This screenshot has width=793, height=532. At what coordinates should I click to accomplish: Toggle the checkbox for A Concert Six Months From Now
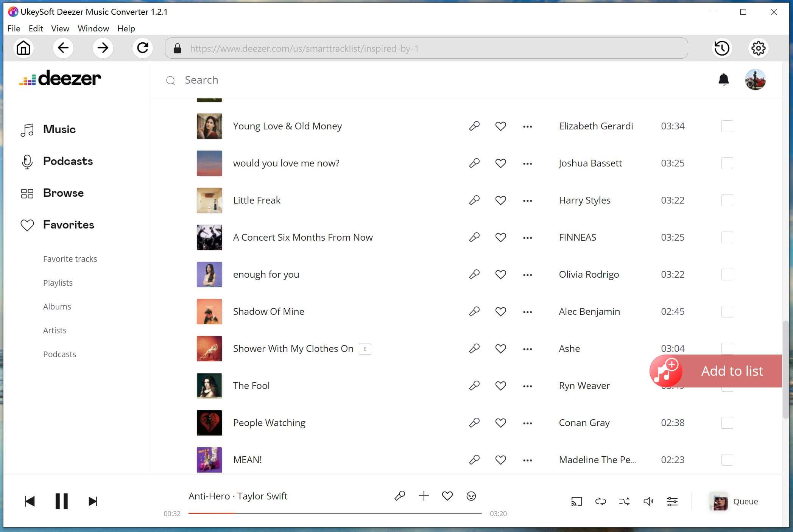[x=726, y=237]
